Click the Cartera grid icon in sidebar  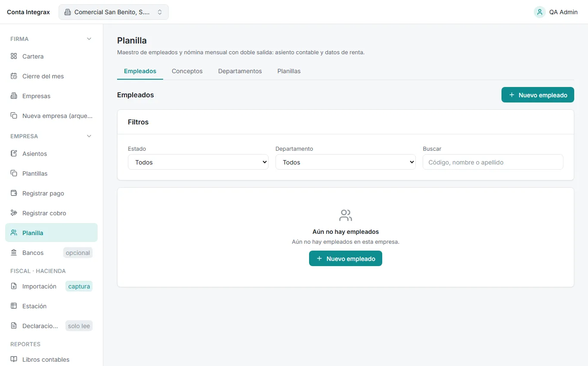pos(14,56)
